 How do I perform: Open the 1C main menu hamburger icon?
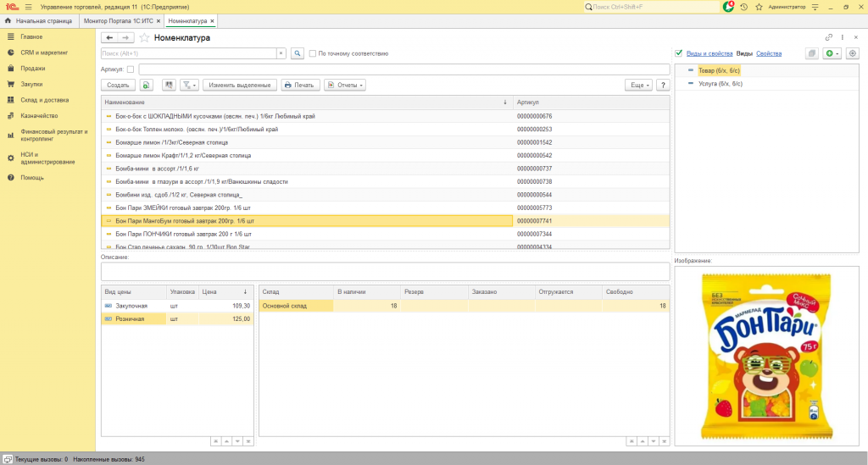click(28, 7)
